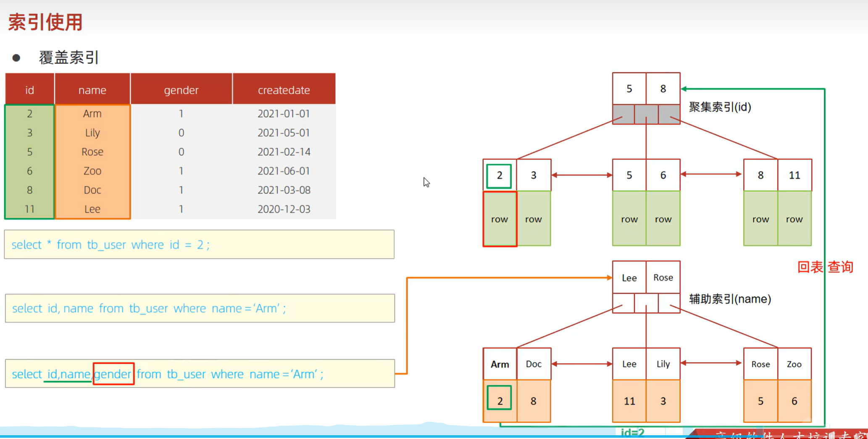
Task: Click Lee in the secondary index root node
Action: 629,277
